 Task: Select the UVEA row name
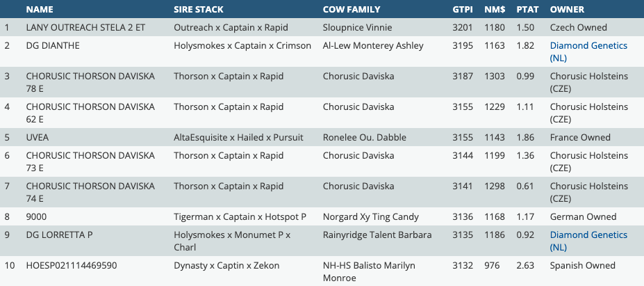click(38, 137)
